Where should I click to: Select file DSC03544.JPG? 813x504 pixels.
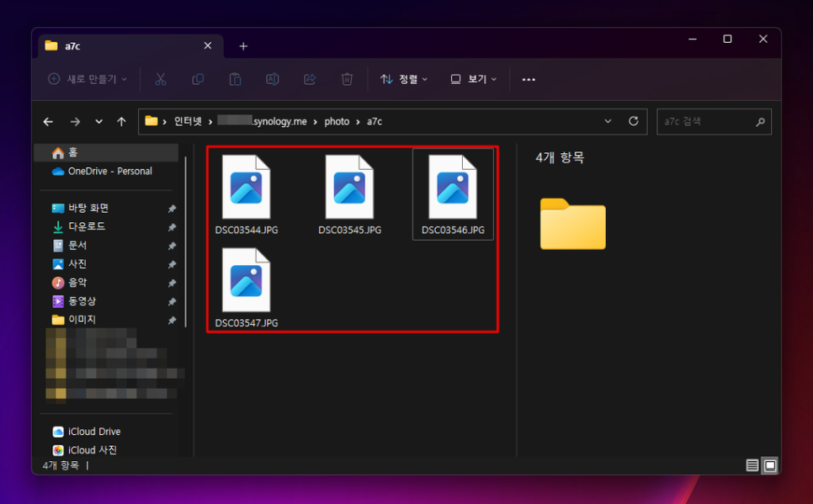[x=247, y=195]
